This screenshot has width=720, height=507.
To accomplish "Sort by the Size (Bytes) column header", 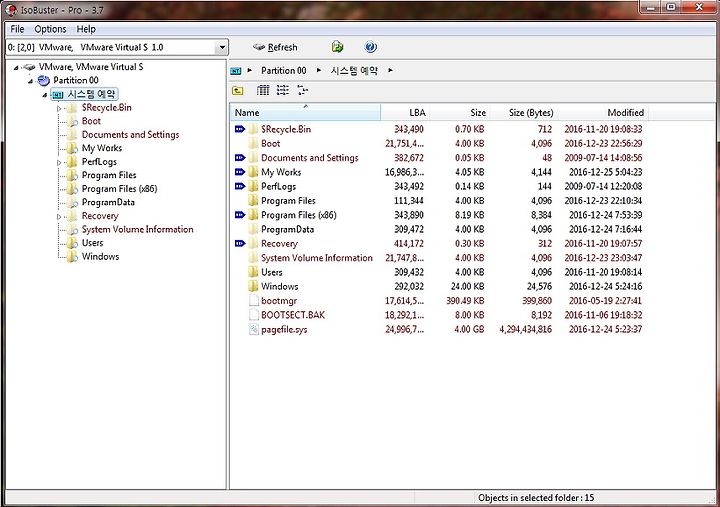I will pyautogui.click(x=523, y=113).
